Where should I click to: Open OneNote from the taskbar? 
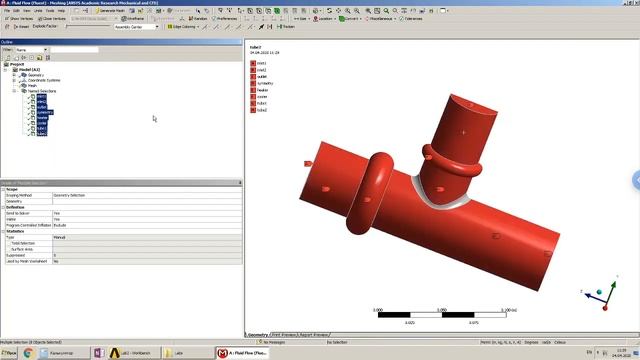coord(99,353)
